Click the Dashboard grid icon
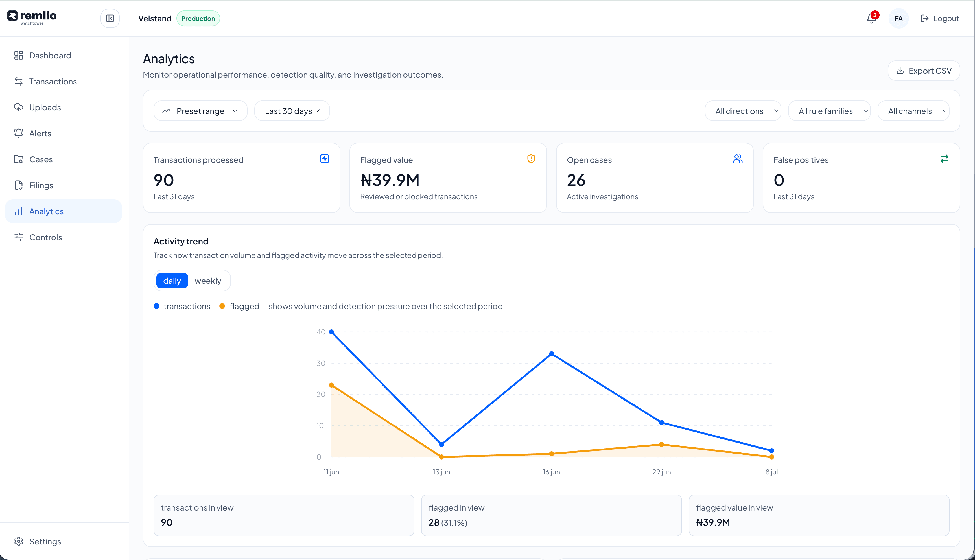This screenshot has height=560, width=975. coord(18,55)
